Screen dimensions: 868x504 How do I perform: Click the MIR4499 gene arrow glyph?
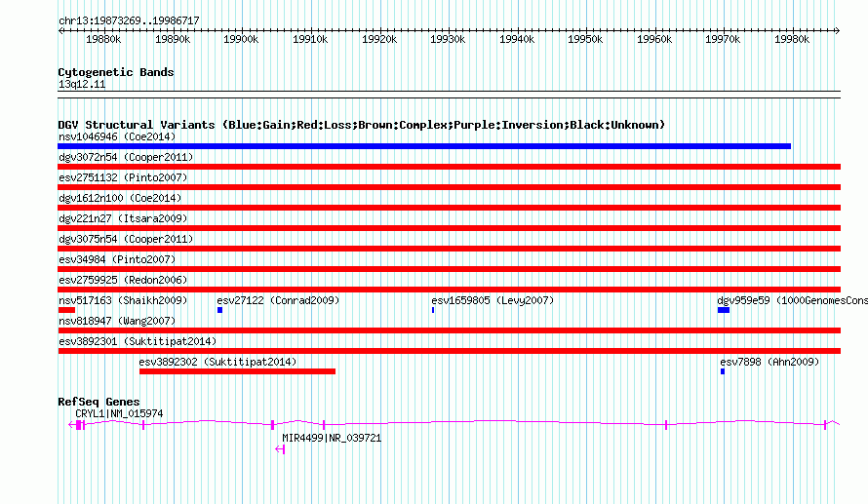coord(280,449)
